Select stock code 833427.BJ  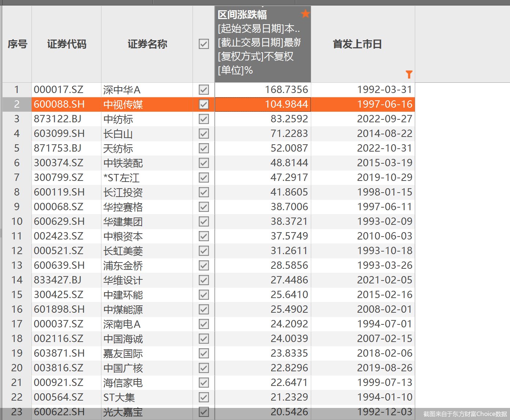click(57, 280)
